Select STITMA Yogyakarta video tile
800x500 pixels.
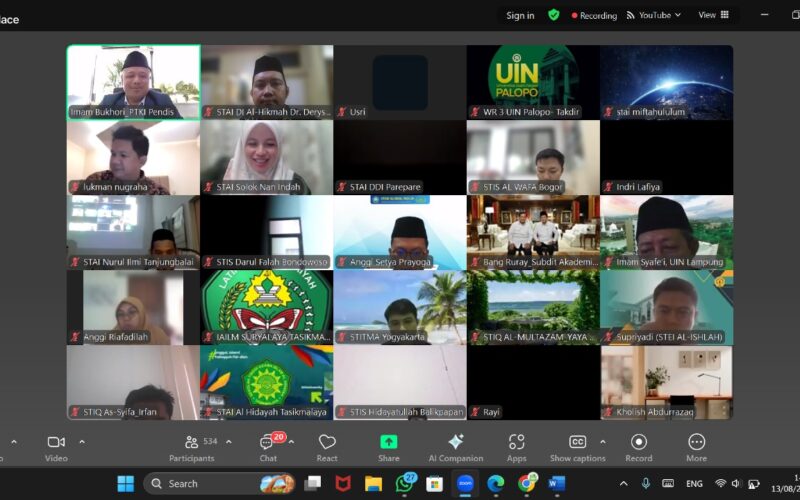(400, 307)
